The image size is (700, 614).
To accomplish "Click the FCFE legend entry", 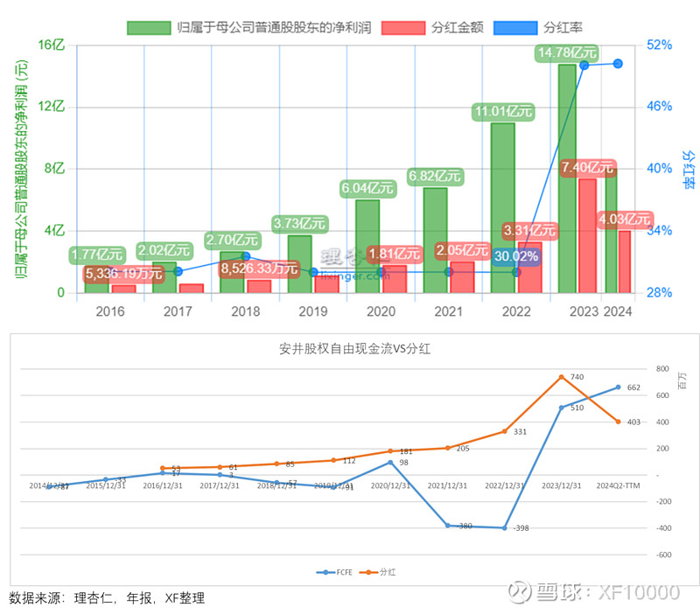I will pyautogui.click(x=334, y=573).
